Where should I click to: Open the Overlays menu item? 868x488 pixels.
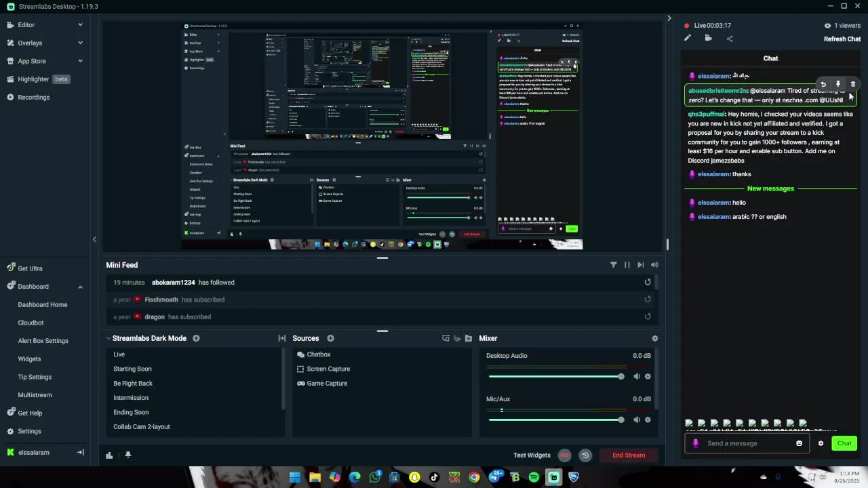coord(30,43)
